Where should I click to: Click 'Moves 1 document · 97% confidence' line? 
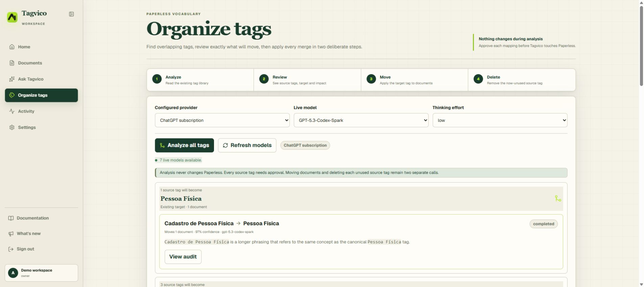pos(209,232)
